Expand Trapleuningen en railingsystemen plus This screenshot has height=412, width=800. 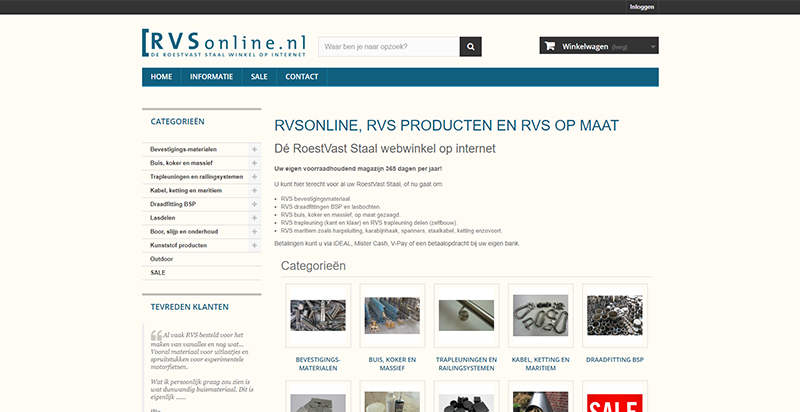pos(254,177)
